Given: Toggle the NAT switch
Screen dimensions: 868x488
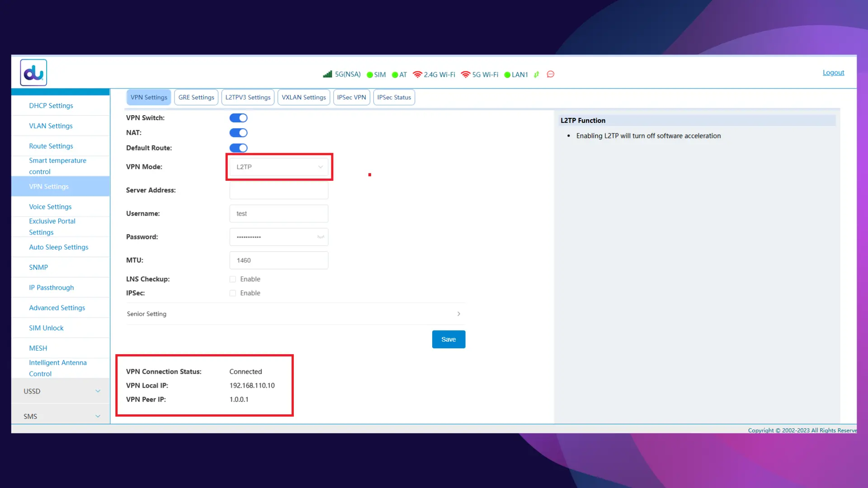Looking at the screenshot, I should point(238,133).
